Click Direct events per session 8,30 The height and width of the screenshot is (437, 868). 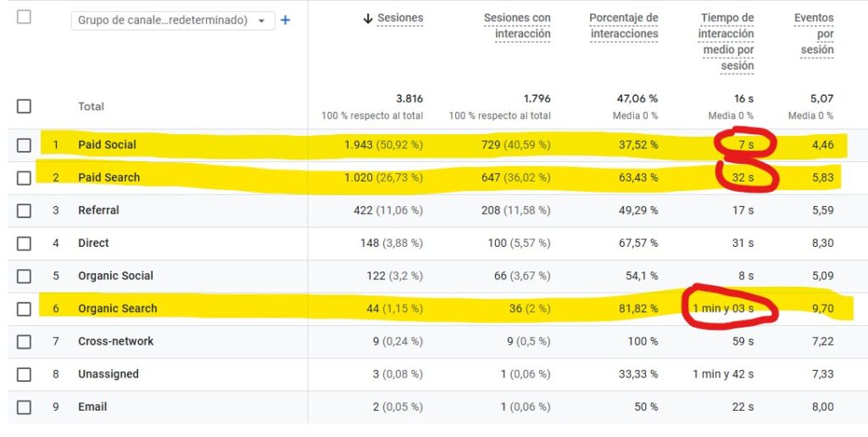822,243
